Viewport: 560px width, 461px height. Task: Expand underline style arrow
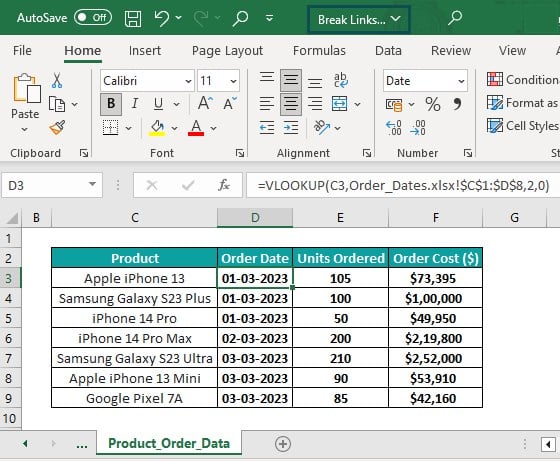click(x=176, y=104)
